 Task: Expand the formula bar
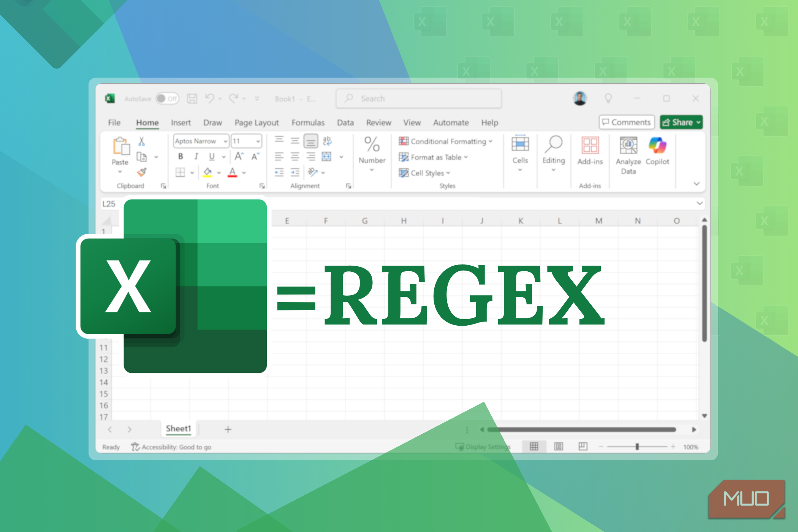coord(700,203)
